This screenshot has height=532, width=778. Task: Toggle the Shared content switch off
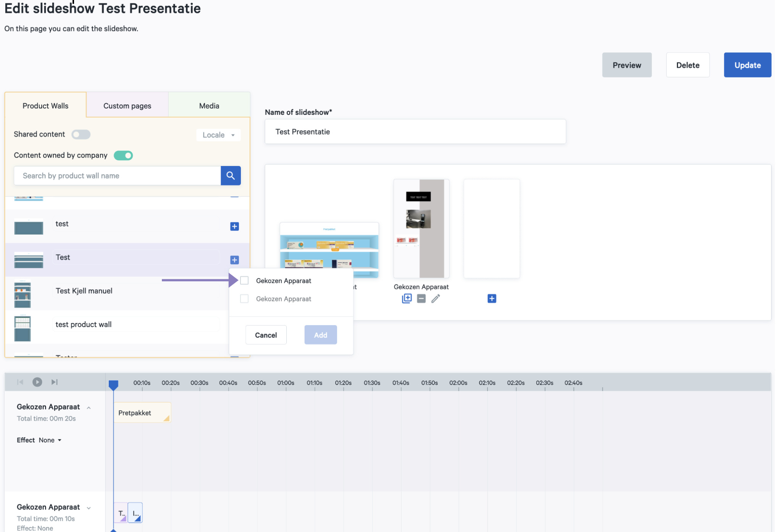click(x=81, y=134)
